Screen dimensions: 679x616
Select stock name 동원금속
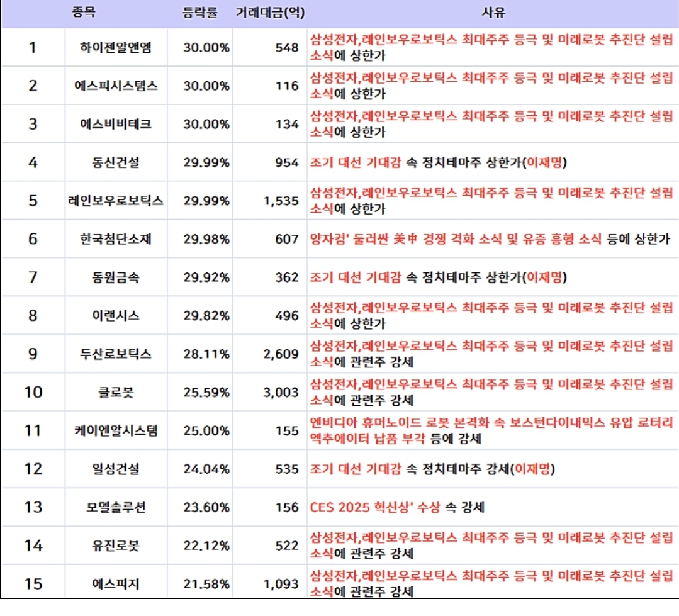[116, 277]
